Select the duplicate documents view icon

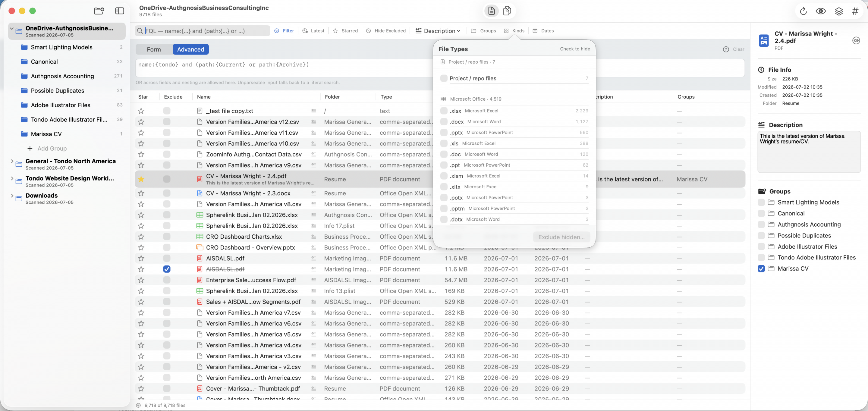click(x=507, y=11)
